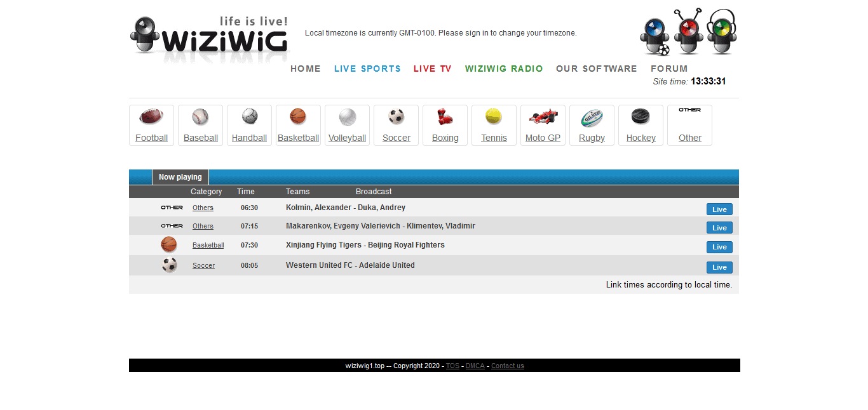Visit the FORUM menu item
The image size is (868, 410).
click(x=669, y=69)
